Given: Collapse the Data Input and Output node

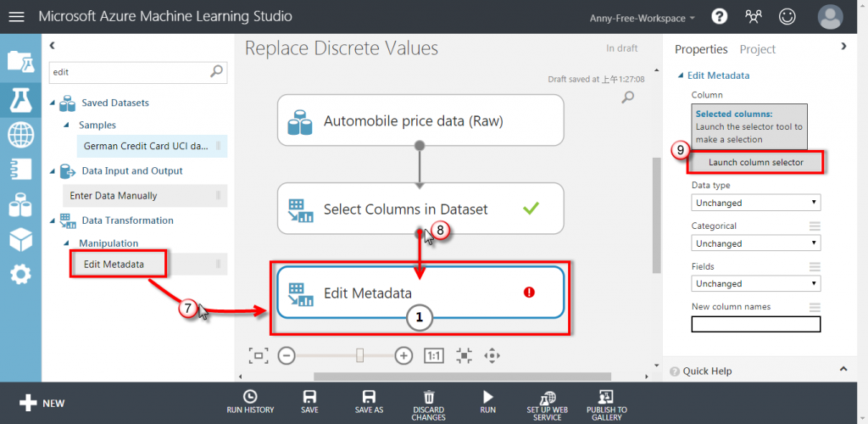Looking at the screenshot, I should click(53, 171).
